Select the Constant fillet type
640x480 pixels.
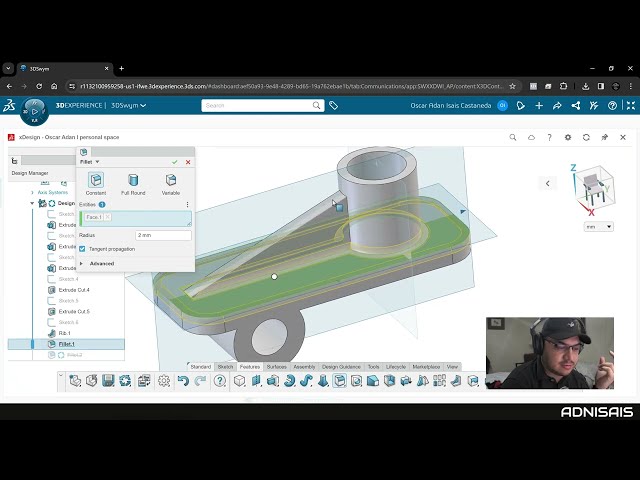point(96,183)
